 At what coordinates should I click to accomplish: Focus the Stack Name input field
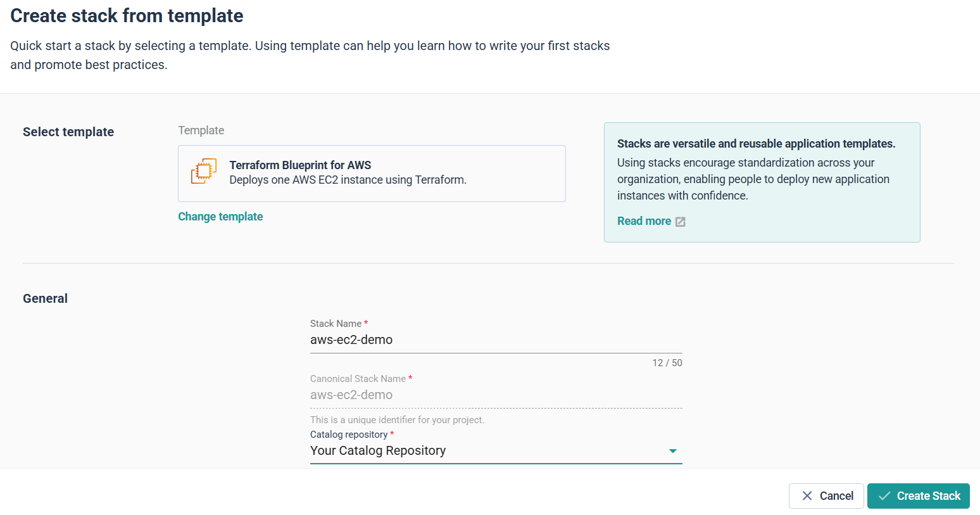(496, 340)
